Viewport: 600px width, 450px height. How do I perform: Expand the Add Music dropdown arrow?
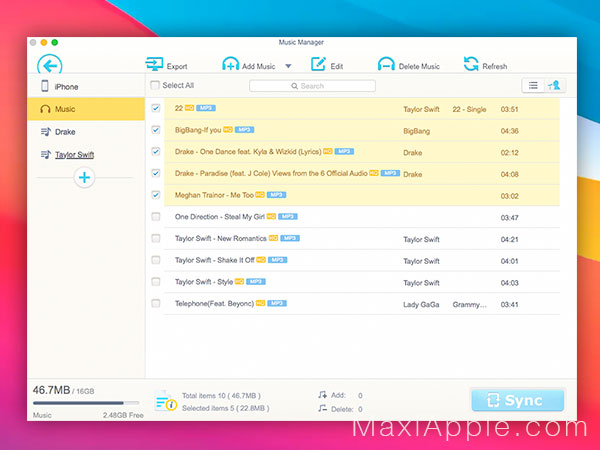pos(288,66)
